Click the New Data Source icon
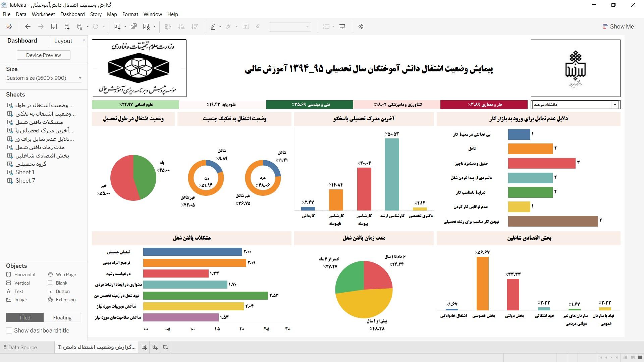The image size is (644, 362). 67,26
